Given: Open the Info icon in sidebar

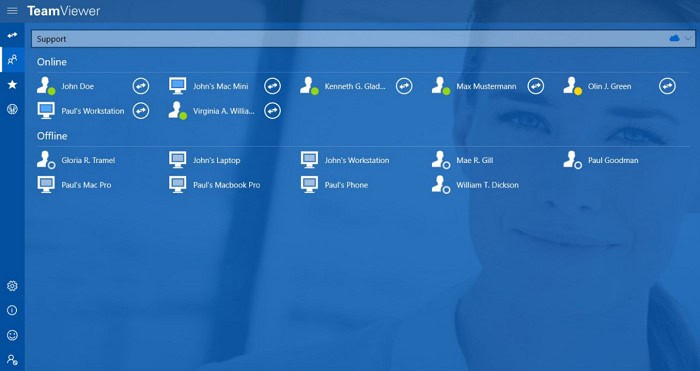Looking at the screenshot, I should (12, 310).
